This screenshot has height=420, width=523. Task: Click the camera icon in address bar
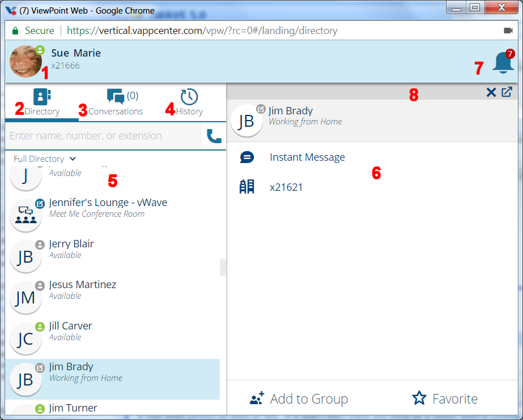point(508,31)
